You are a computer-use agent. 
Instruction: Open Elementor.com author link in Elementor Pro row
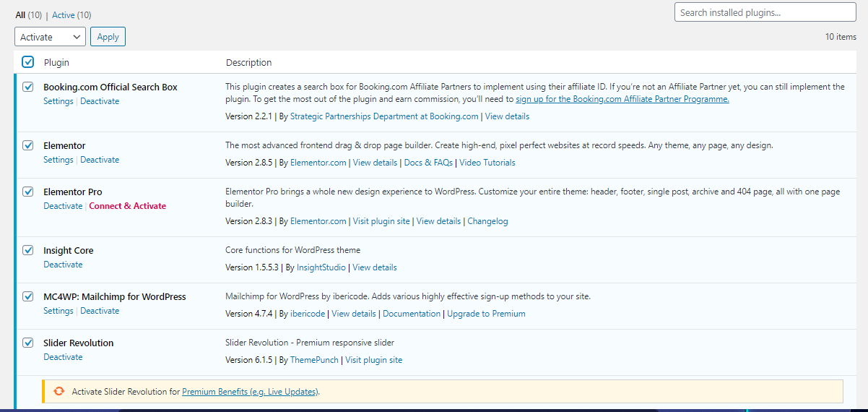318,221
